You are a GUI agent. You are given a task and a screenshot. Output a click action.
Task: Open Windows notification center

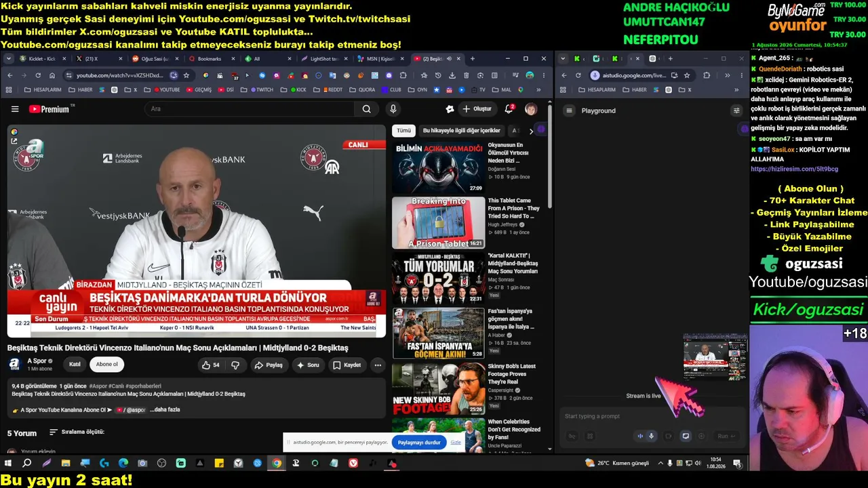737,464
